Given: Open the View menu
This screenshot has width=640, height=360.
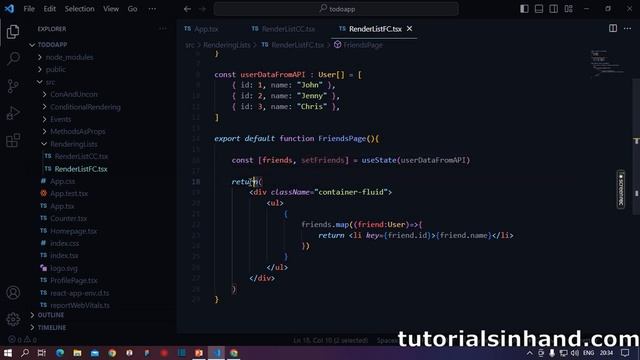Looking at the screenshot, I should 111,9.
